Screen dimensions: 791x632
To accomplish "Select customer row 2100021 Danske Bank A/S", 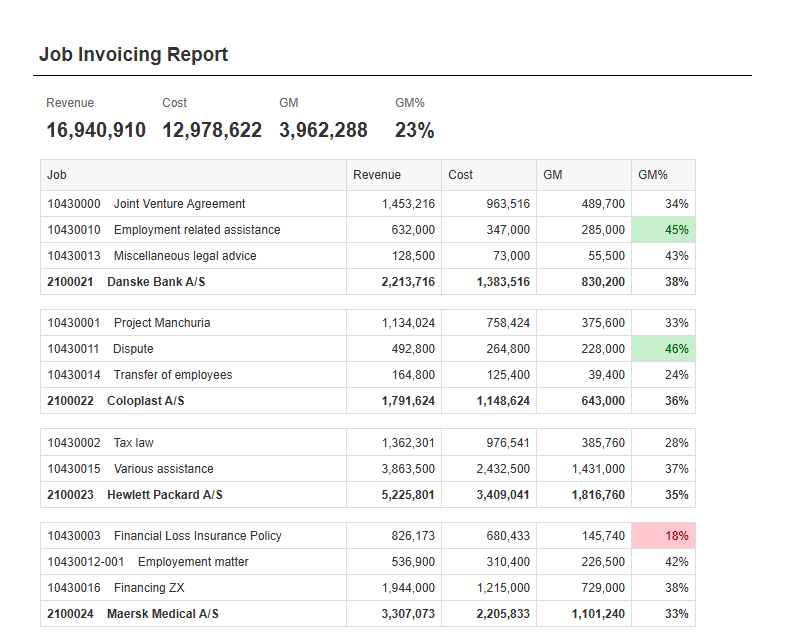I will tap(368, 282).
